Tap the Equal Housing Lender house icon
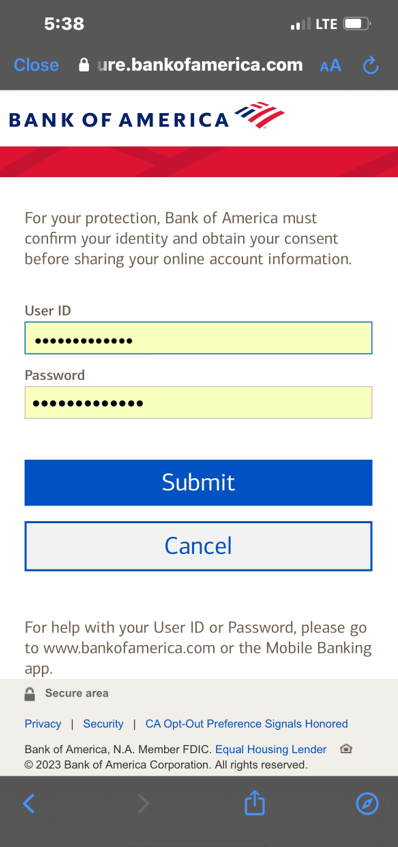 [x=346, y=749]
